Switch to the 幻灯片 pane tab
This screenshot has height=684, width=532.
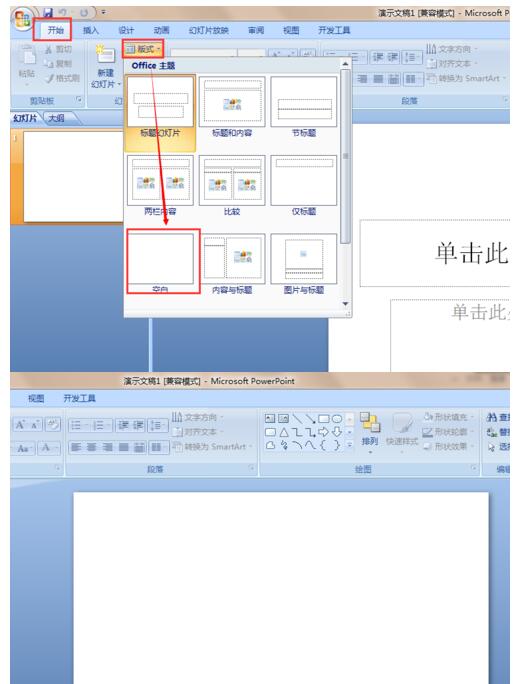coord(26,118)
